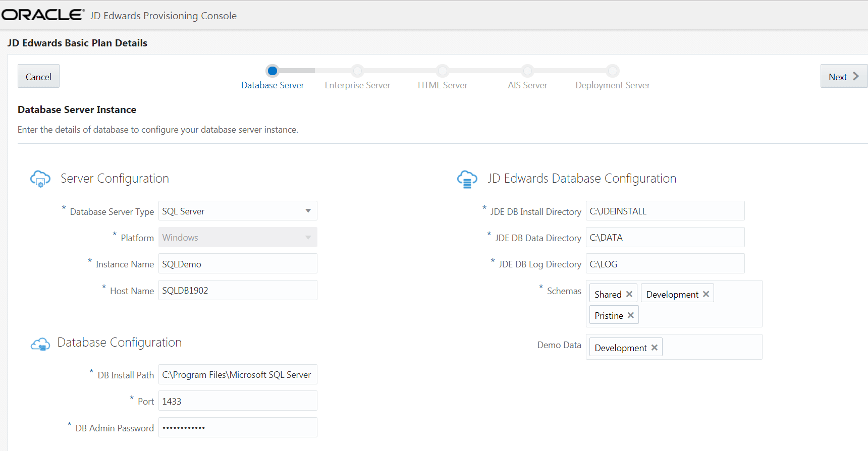Screen dimensions: 868x451
Task: Remove the Pristine schema tag
Action: (x=631, y=315)
